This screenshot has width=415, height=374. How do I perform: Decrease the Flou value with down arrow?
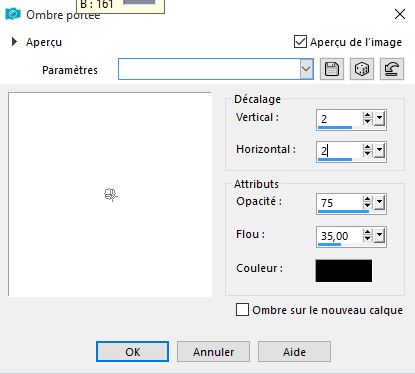pos(367,238)
